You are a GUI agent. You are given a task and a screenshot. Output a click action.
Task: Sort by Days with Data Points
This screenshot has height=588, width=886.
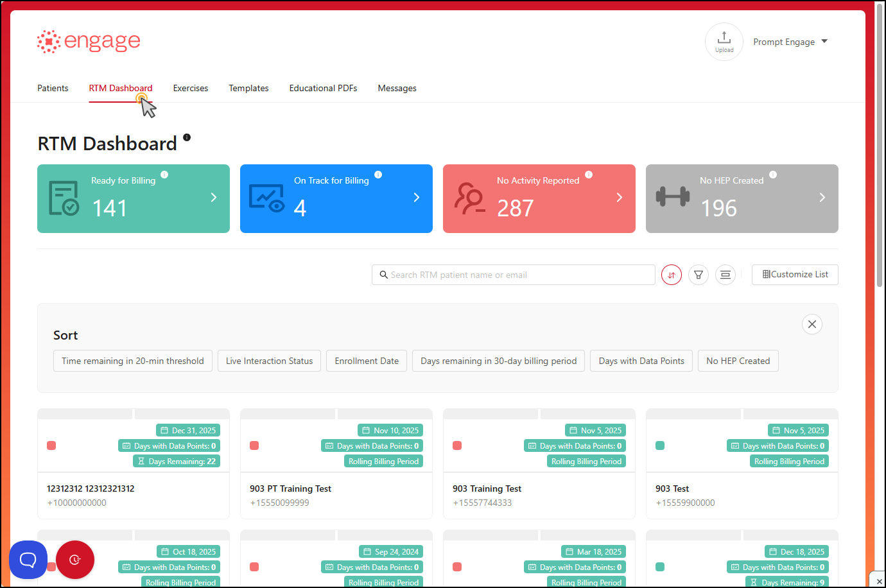[641, 361]
